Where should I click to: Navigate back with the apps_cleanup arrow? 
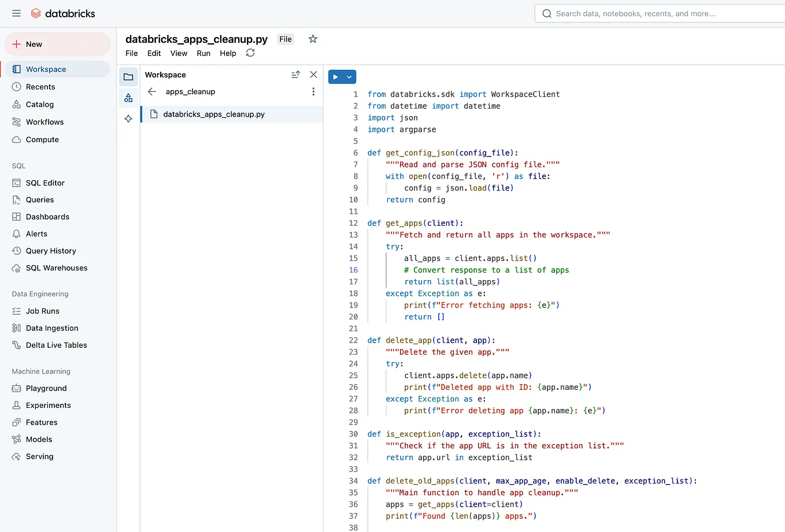pos(150,91)
